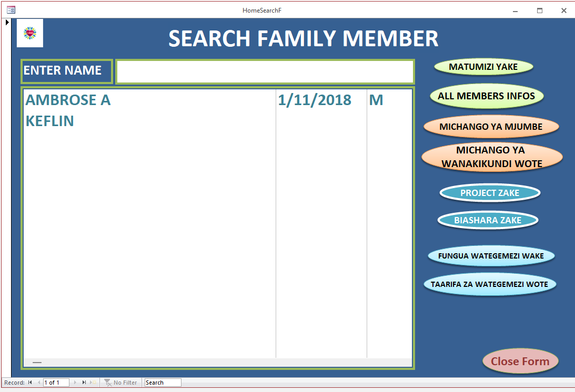
Task: Click the ENTER NAME label
Action: [x=67, y=71]
